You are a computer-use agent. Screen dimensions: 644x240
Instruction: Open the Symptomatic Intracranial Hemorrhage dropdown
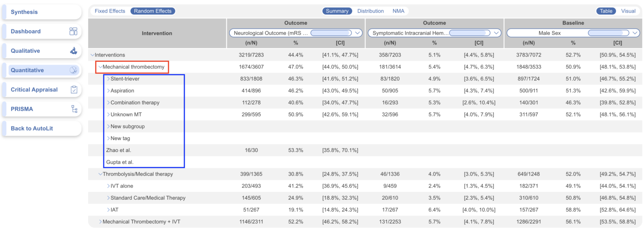(496, 33)
